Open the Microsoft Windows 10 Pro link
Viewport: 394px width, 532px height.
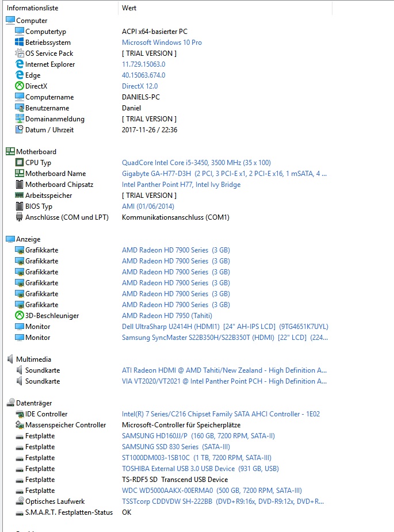(x=162, y=43)
